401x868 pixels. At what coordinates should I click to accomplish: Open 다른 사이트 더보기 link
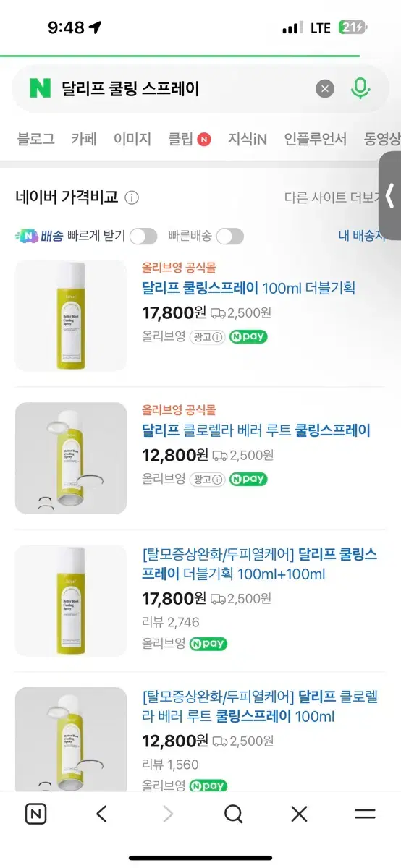(333, 198)
